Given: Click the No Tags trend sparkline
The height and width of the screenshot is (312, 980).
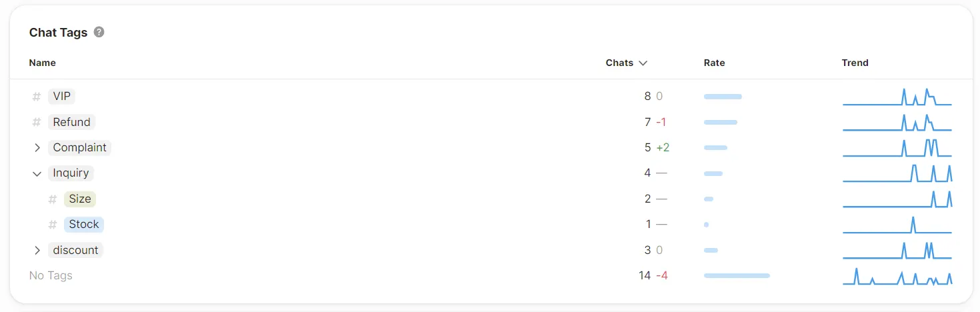Looking at the screenshot, I should (897, 277).
